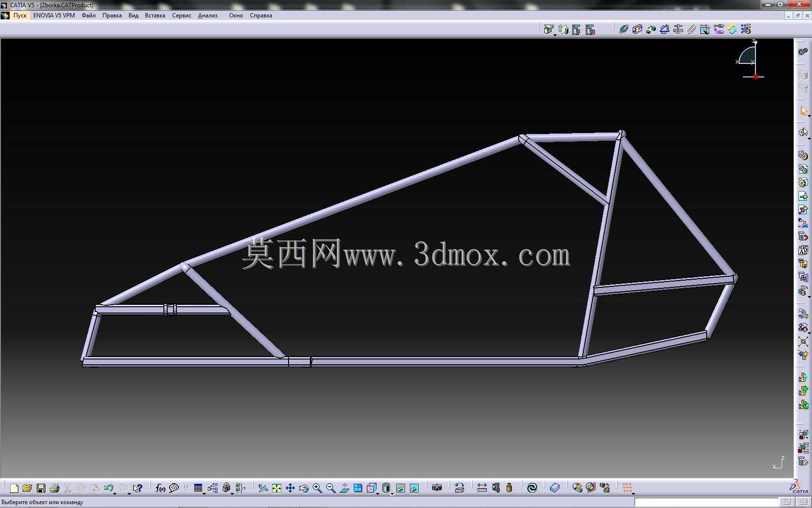The image size is (812, 508).
Task: Click the Angle constraint icon
Action: tap(665, 29)
